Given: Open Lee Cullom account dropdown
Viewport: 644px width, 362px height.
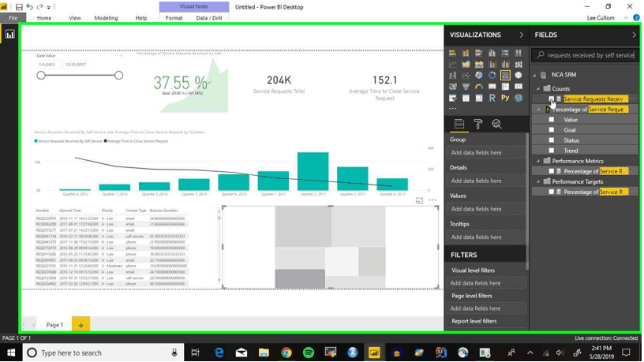Looking at the screenshot, I should 626,17.
